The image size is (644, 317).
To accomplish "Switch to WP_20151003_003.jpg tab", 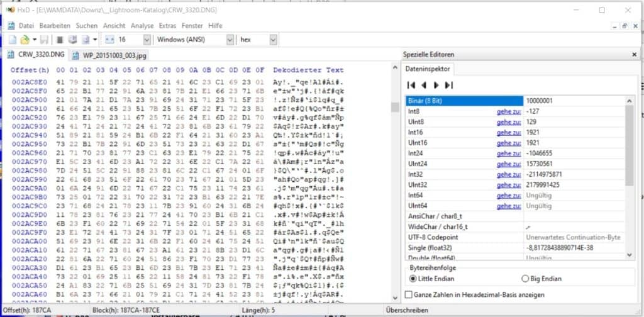I will (x=108, y=55).
